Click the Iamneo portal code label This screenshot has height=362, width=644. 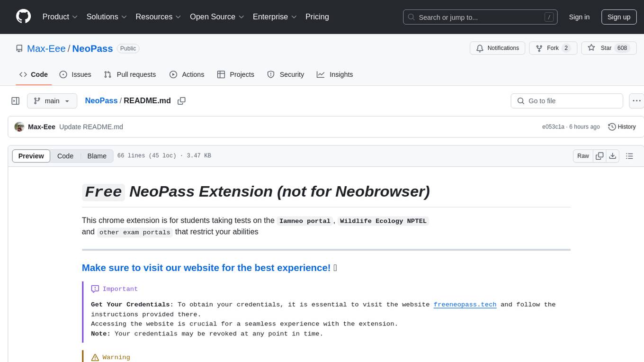click(x=305, y=221)
